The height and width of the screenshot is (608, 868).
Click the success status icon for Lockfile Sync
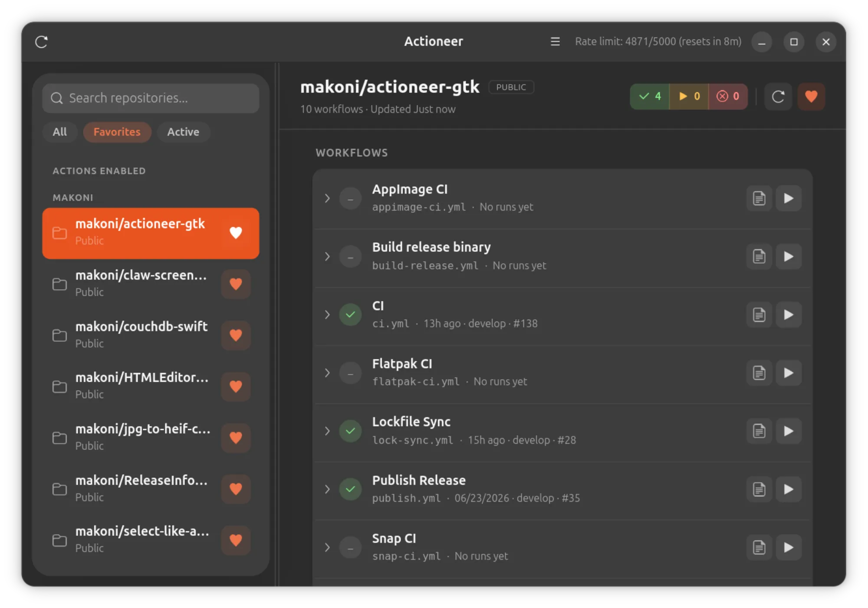point(351,431)
